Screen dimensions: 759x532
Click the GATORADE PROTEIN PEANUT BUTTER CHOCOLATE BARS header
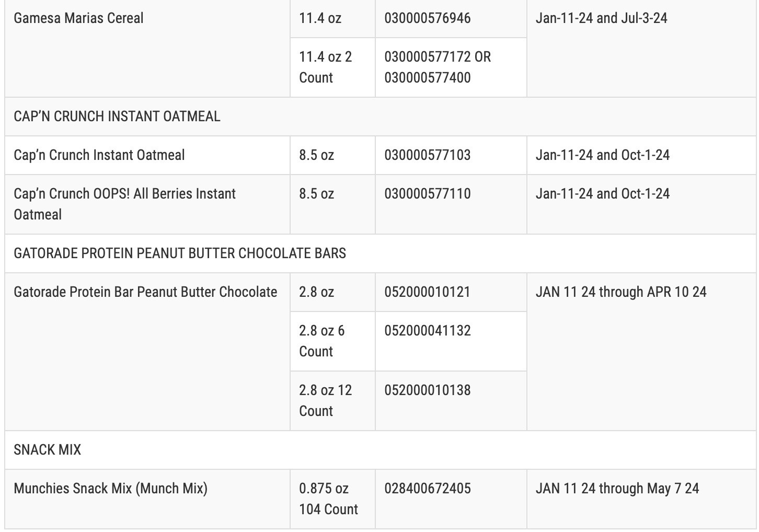tap(180, 253)
